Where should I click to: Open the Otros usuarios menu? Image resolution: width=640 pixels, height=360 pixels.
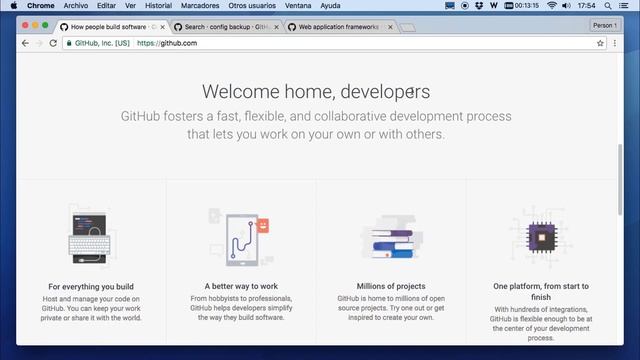(252, 6)
